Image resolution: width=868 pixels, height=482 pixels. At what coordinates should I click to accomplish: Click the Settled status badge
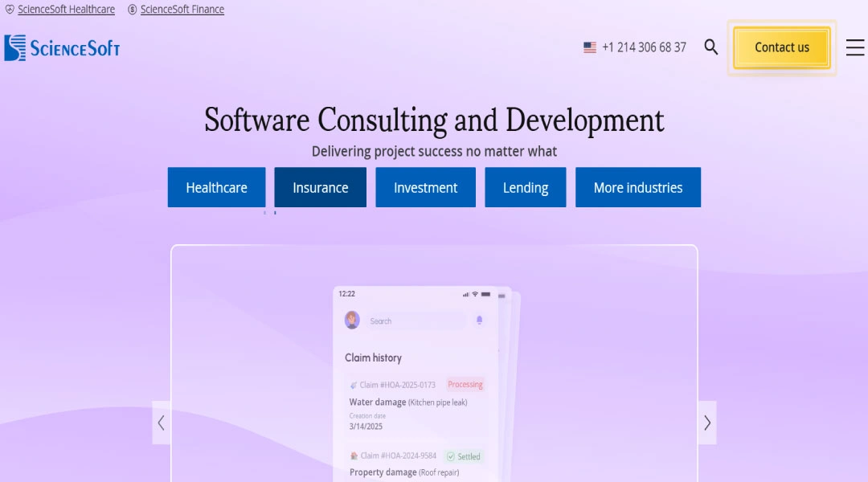pos(464,456)
